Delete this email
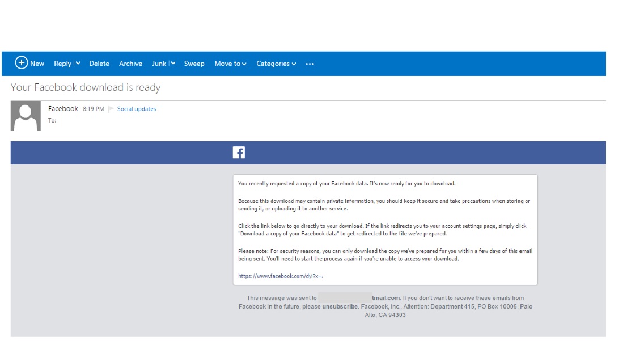 (x=99, y=64)
